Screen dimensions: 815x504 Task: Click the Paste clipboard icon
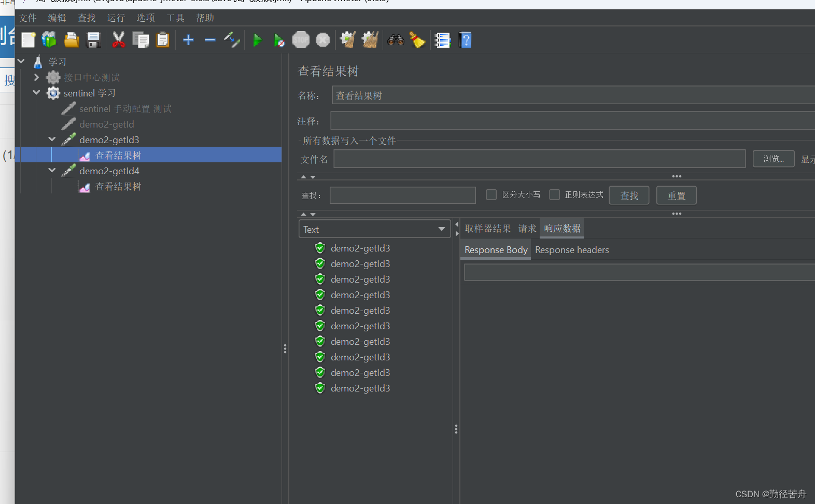pyautogui.click(x=163, y=40)
